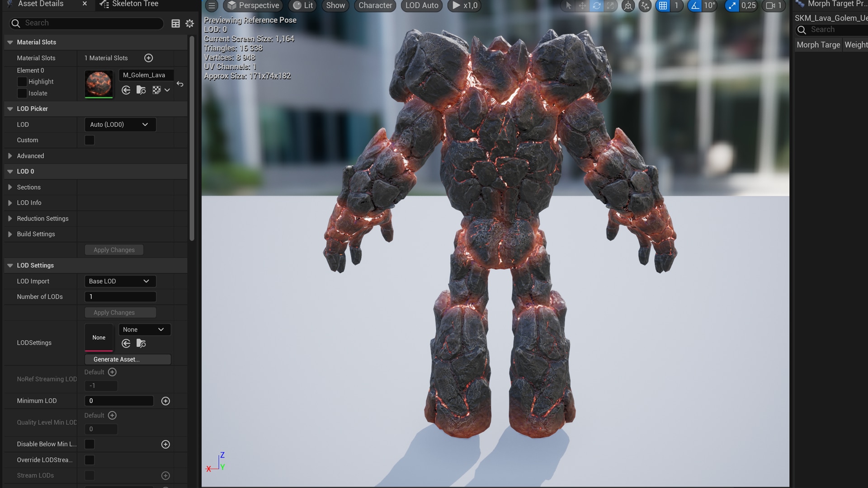Click Apply Changes in LOD Settings
Image resolution: width=868 pixels, height=488 pixels.
(x=120, y=312)
